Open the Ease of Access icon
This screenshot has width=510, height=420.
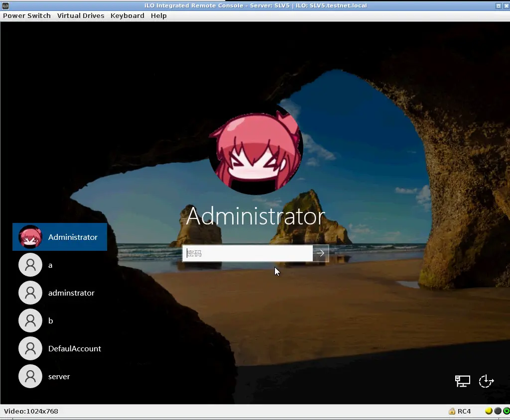[486, 381]
